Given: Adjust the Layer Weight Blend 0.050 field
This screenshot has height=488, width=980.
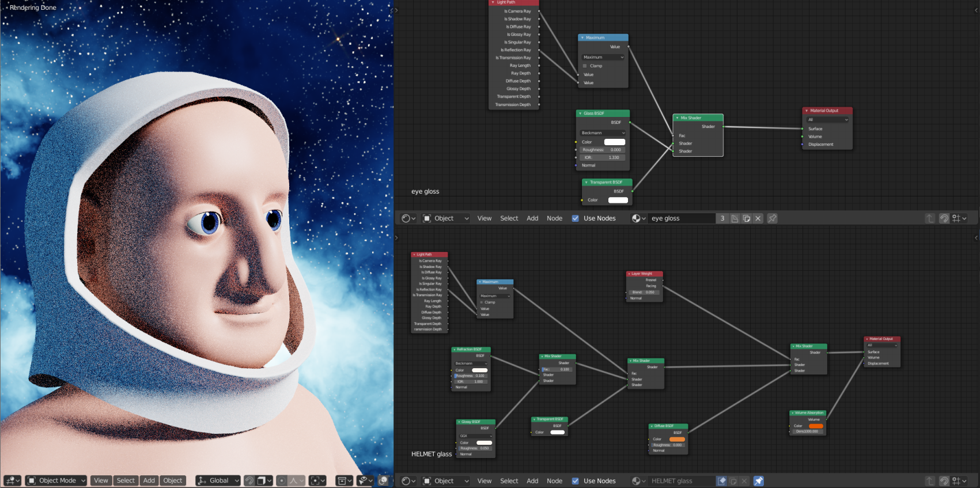Looking at the screenshot, I should tap(644, 292).
